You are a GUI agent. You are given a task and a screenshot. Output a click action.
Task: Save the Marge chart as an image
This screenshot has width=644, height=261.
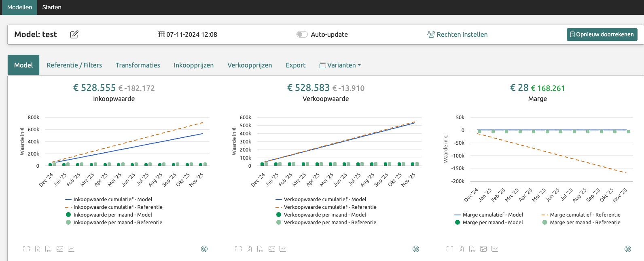point(483,249)
